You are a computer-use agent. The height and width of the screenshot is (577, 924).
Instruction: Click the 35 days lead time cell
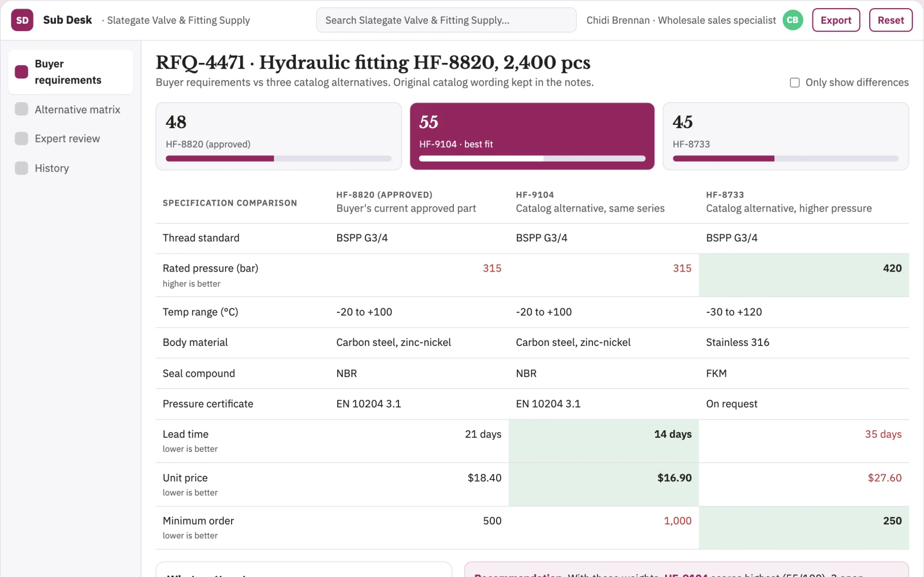[x=804, y=441]
